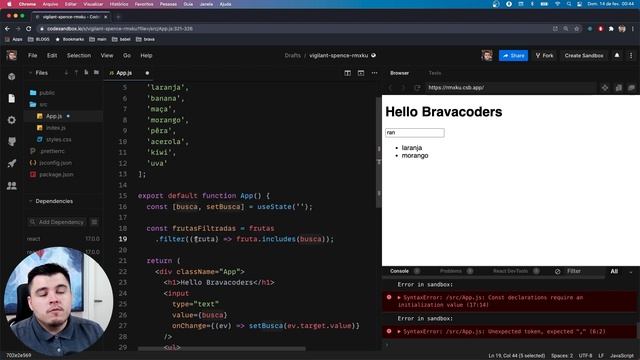Click the new folder icon in Files header
640x360 pixels.
click(96, 73)
